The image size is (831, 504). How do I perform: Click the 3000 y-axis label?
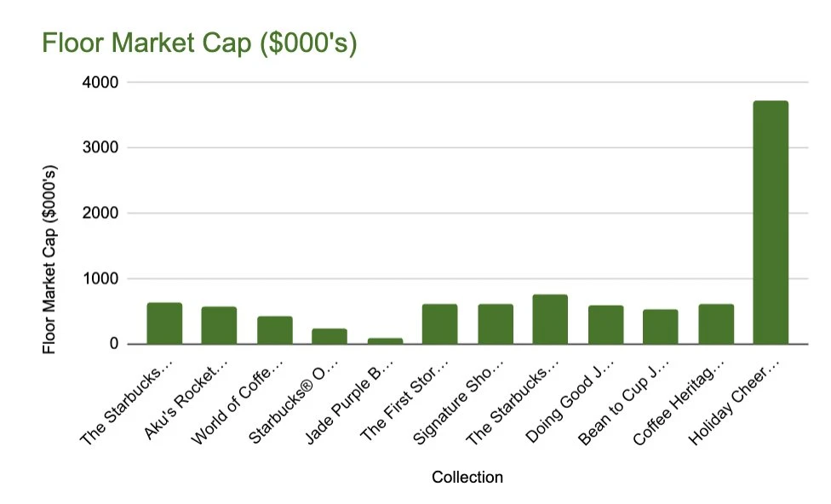point(101,148)
